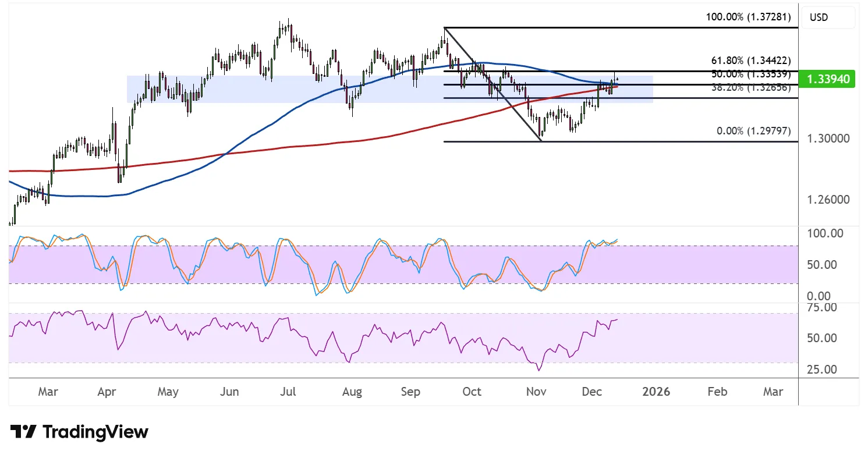Click the Nov date label on time axis
The height and width of the screenshot is (458, 868).
pos(536,392)
